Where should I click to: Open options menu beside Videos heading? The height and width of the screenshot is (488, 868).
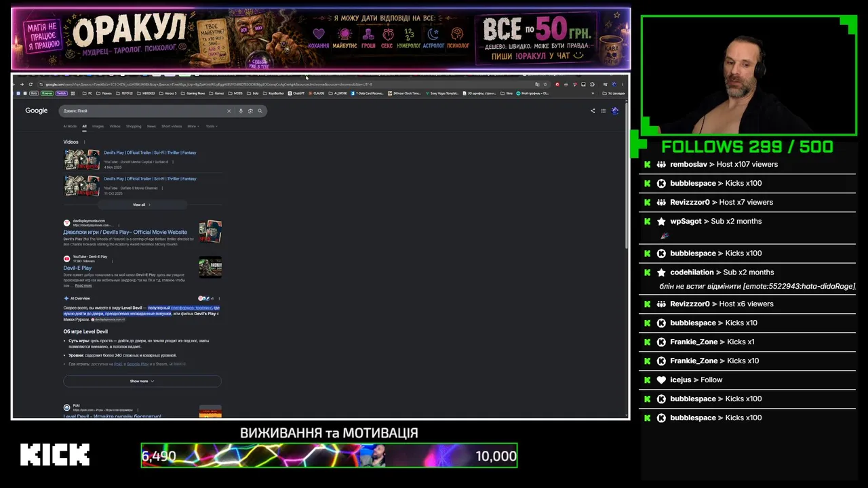[x=85, y=142]
